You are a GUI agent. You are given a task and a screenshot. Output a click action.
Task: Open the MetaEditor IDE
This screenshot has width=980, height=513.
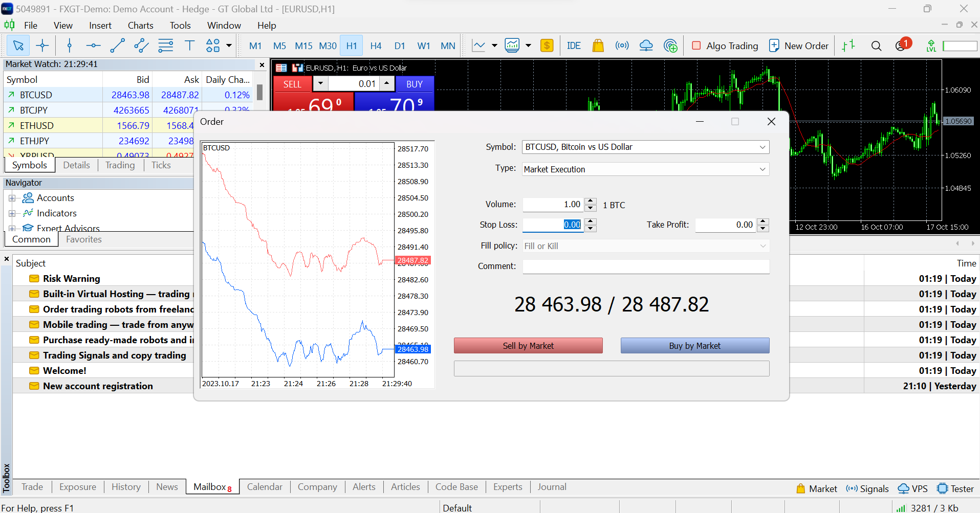[573, 46]
